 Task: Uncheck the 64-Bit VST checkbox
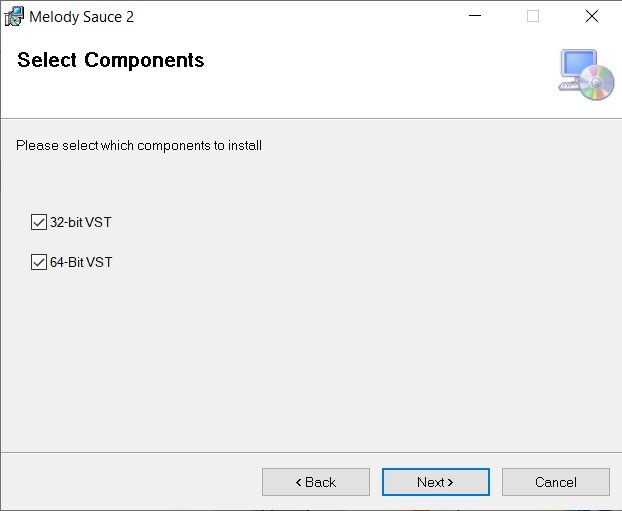[39, 263]
